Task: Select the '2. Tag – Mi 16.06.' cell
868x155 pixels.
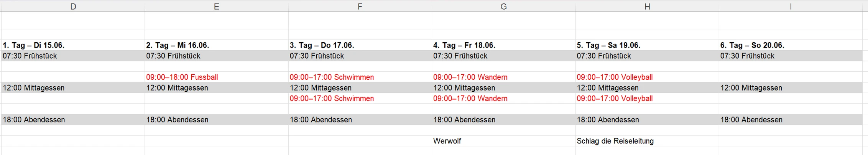Action: click(217, 45)
